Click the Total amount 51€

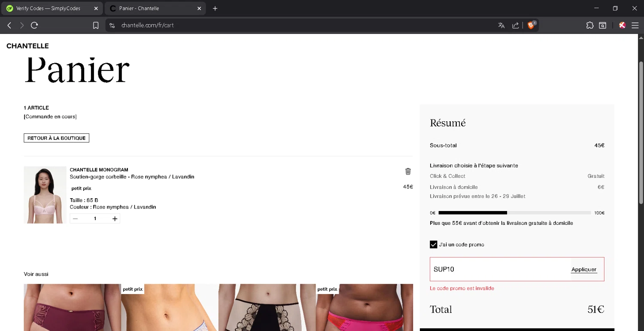pos(596,310)
